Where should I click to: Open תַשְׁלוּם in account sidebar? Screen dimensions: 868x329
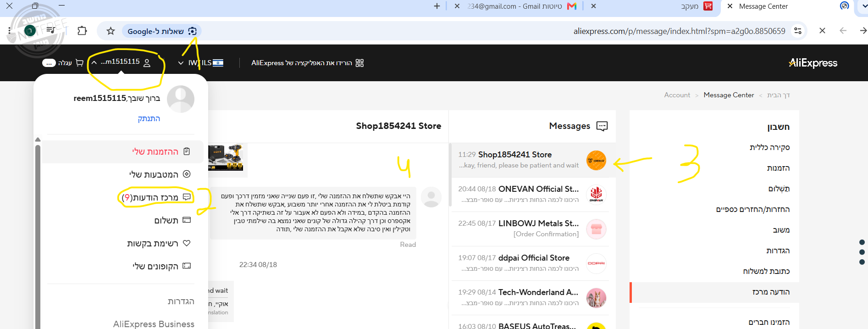[x=779, y=189]
